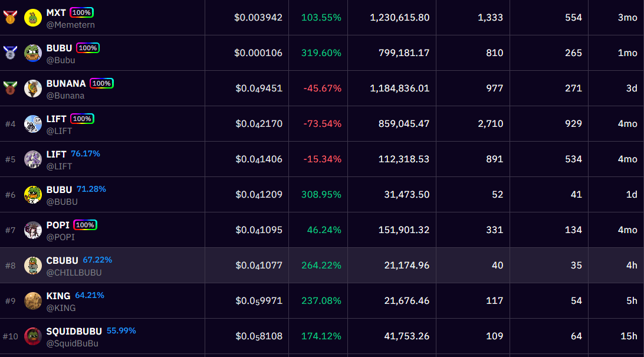Click the BUNANA token avatar

click(x=33, y=89)
